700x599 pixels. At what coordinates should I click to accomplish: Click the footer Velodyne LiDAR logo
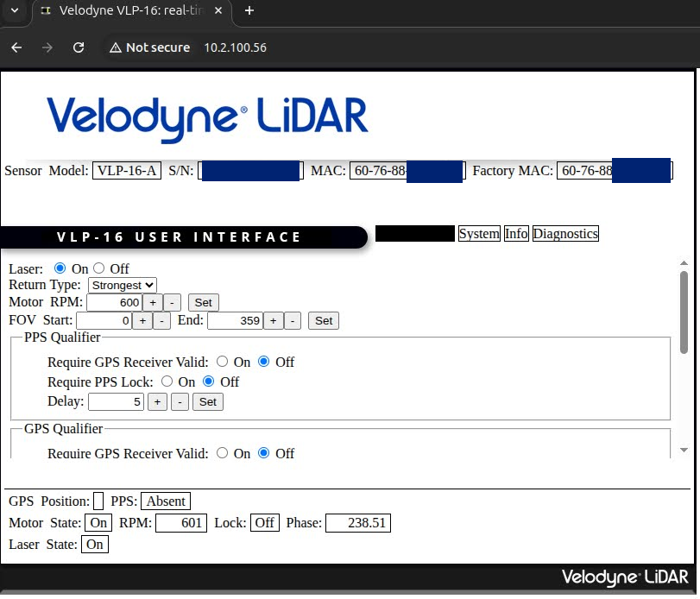(625, 577)
